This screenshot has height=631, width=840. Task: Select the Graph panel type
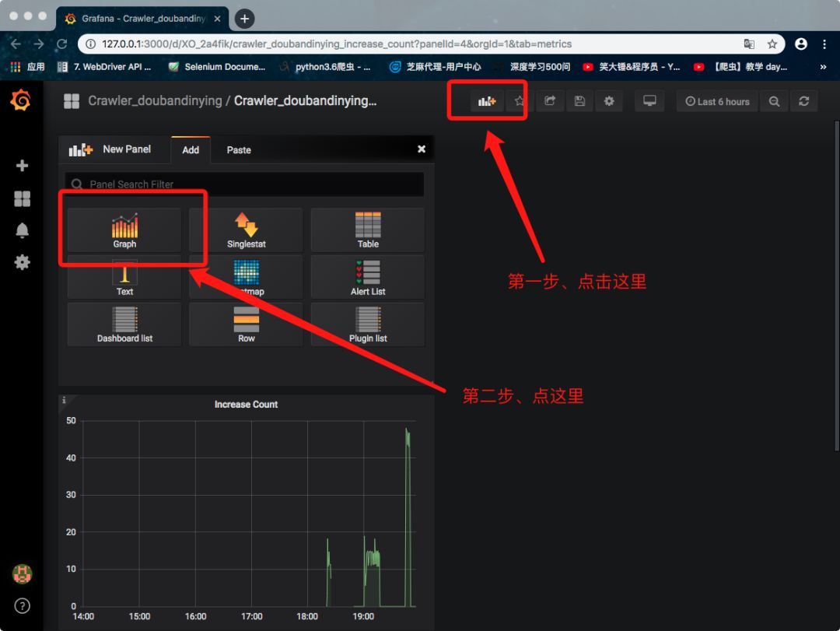[124, 230]
